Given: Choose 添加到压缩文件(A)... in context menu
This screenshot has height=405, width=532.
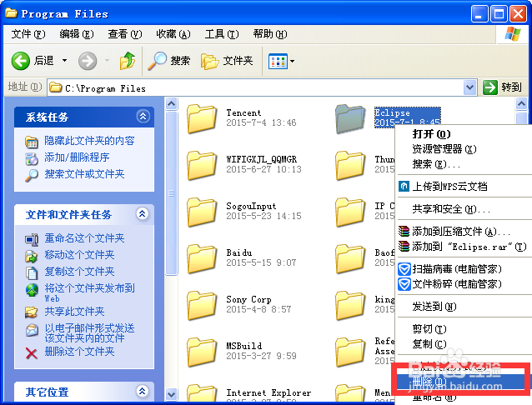Looking at the screenshot, I should 464,232.
